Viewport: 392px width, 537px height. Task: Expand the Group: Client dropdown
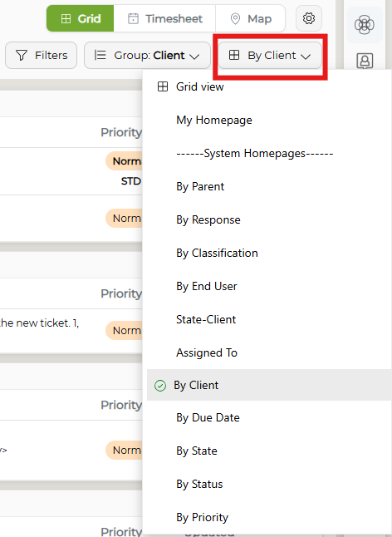pyautogui.click(x=147, y=55)
